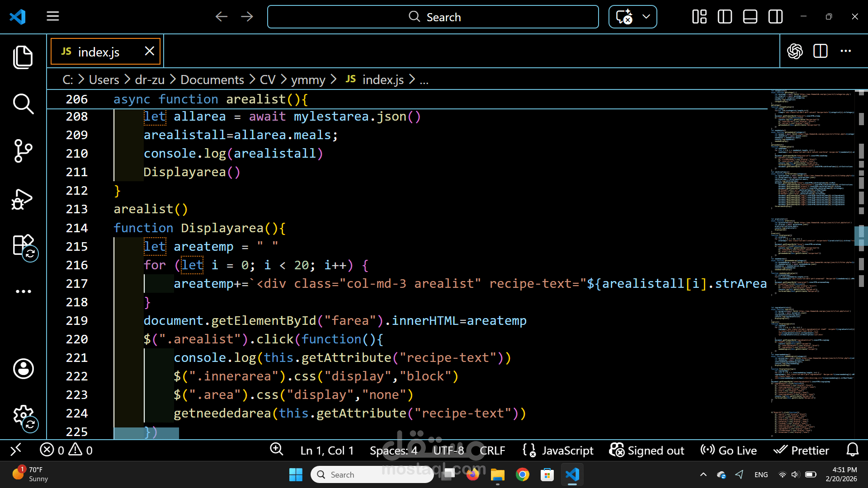Open the Manage settings gear
868x488 pixels.
tap(23, 415)
